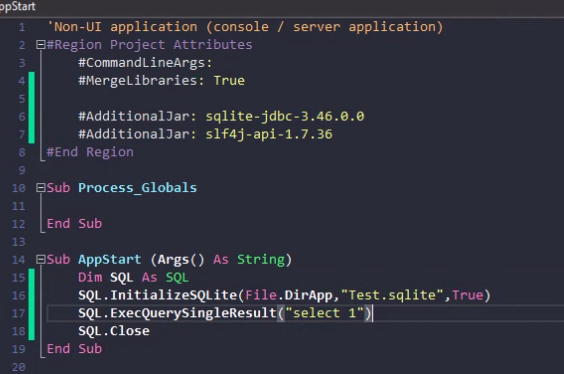Image resolution: width=564 pixels, height=374 pixels.
Task: Click the AppStart sub name on line 14
Action: pos(110,259)
